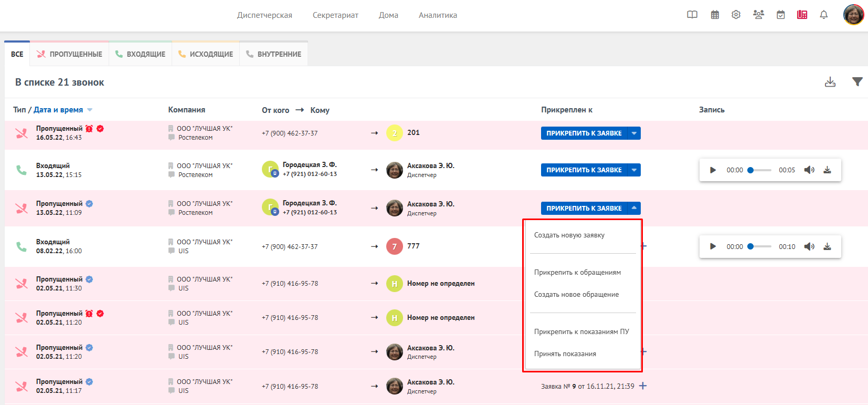Screen dimensions: 868x405
Task: Open Аналитика in the top navigation
Action: (x=438, y=15)
